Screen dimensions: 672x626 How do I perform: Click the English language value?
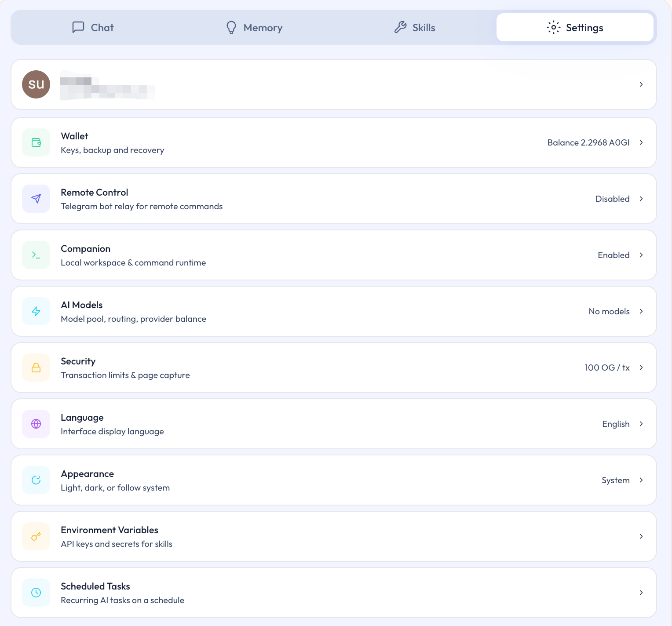coord(616,424)
